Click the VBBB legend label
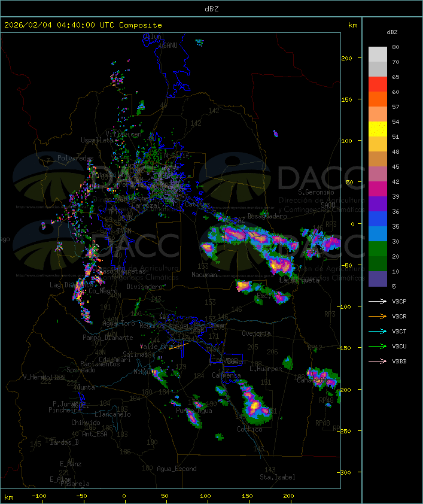This screenshot has height=504, width=423. pyautogui.click(x=399, y=362)
